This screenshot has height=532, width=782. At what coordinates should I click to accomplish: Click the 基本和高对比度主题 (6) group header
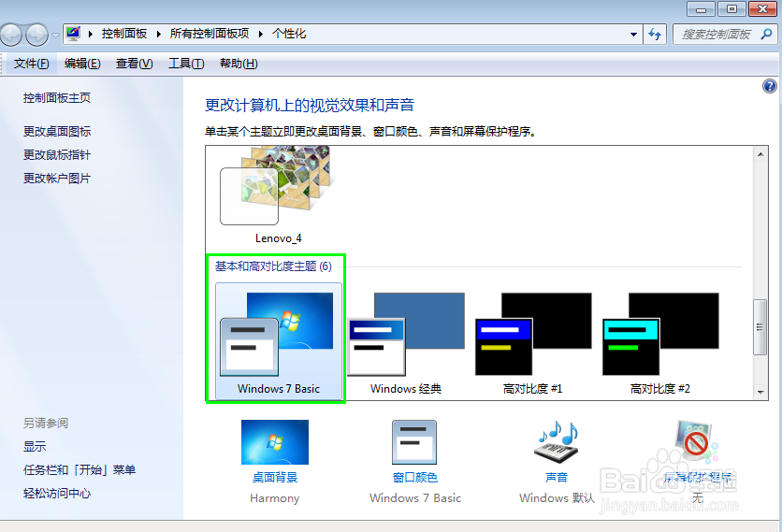pos(273,266)
